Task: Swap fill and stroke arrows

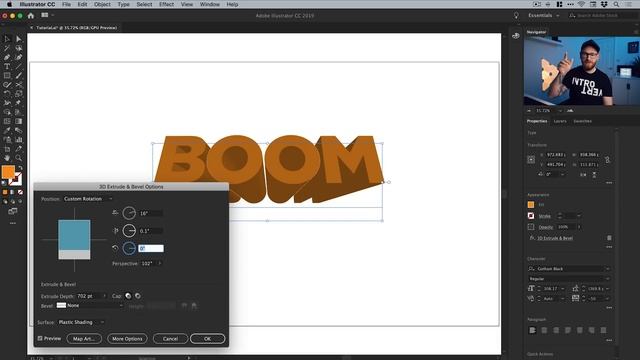Action: pos(20,168)
